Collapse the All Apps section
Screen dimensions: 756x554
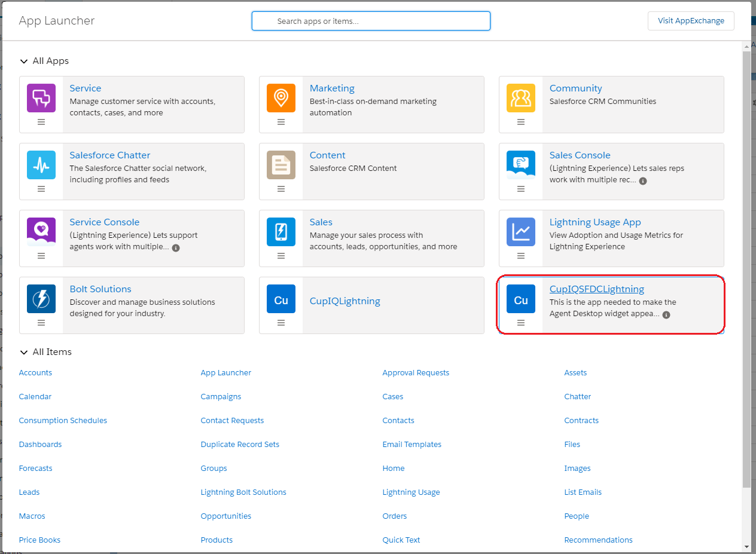24,61
